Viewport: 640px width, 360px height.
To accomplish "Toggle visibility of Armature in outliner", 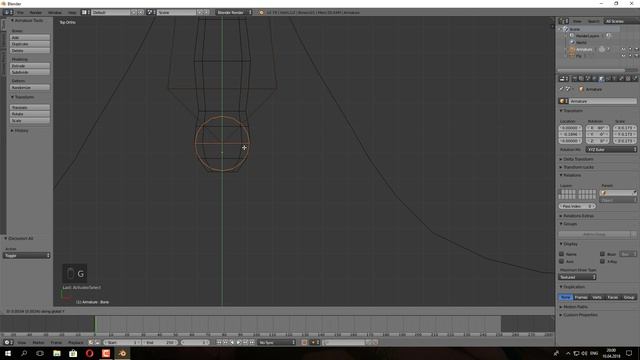I will 623,49.
